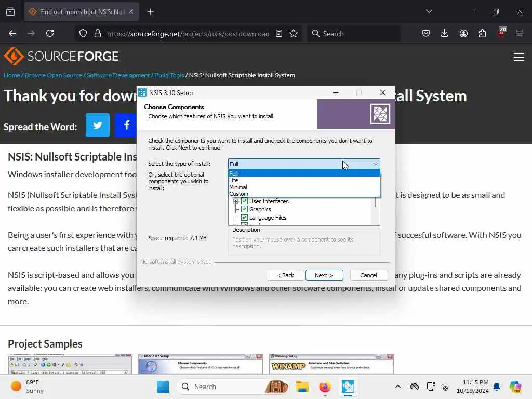This screenshot has height=399, width=532.
Task: Open a new tab with the plus icon
Action: (x=150, y=12)
